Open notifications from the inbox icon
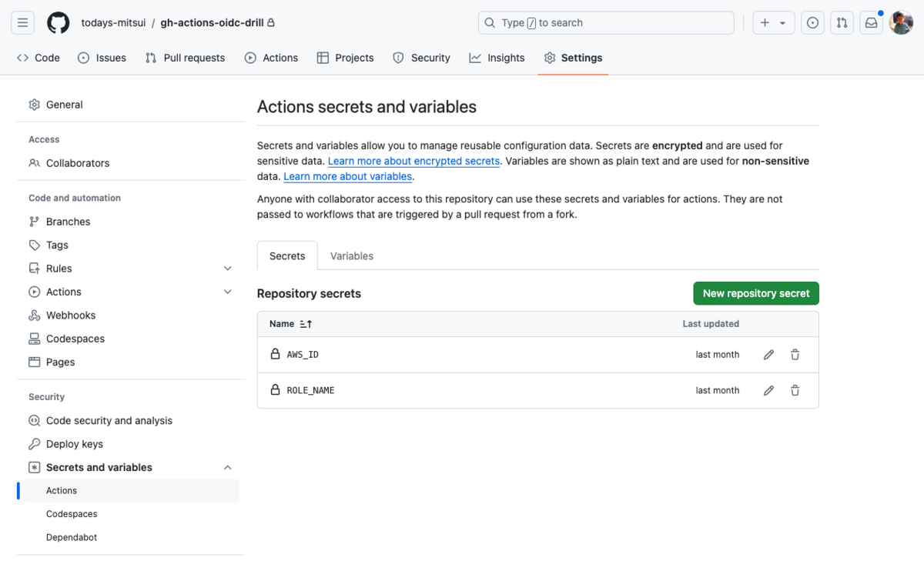 click(x=870, y=22)
